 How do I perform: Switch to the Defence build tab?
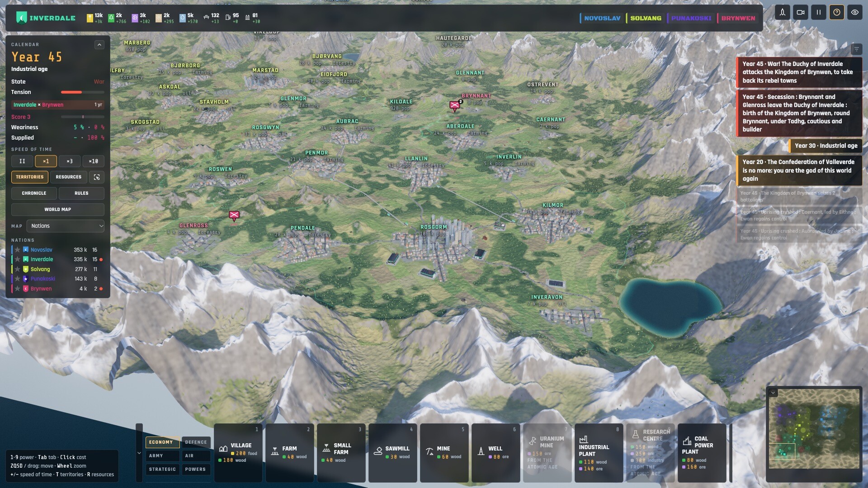[x=196, y=442]
